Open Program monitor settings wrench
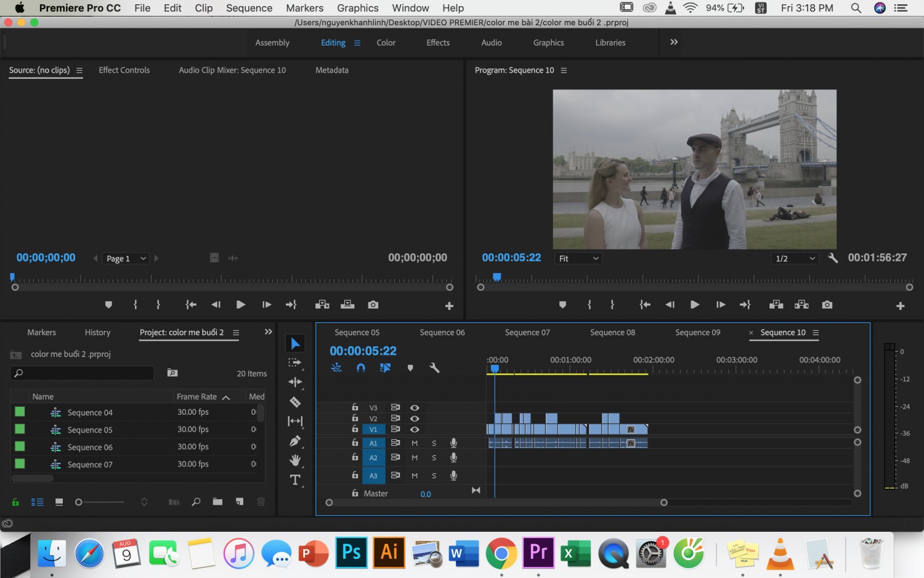The image size is (924, 578). (833, 258)
